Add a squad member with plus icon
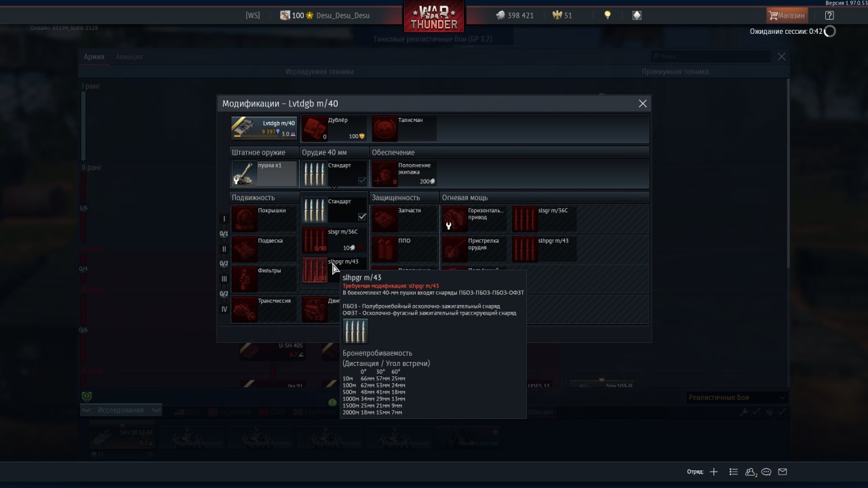Screen dimensions: 868x488 [x=713, y=472]
